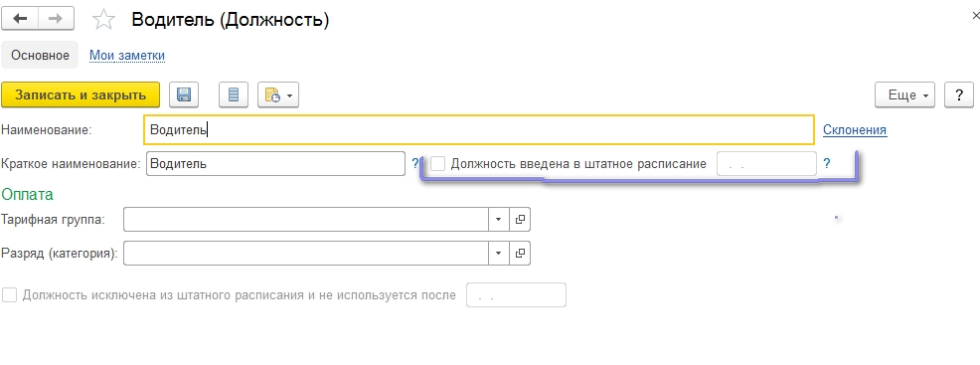Click the Записать и закрыть button
The width and height of the screenshot is (980, 365).
[81, 95]
